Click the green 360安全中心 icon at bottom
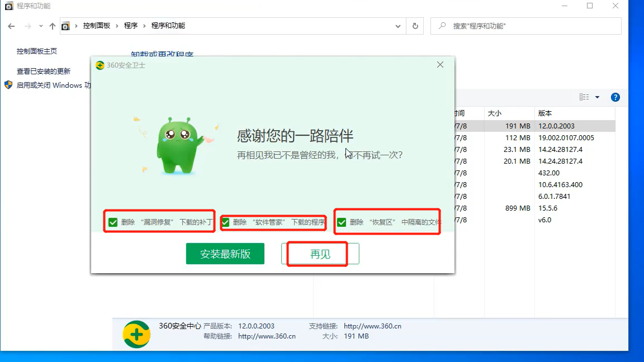The width and height of the screenshot is (644, 362). [135, 331]
